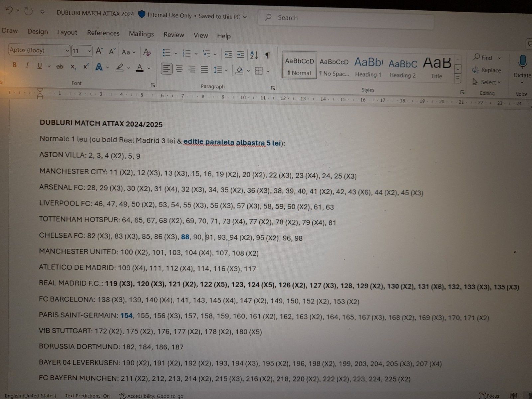Screen dimensions: 532x399
Task: Click the Numbering list icon
Action: (187, 53)
